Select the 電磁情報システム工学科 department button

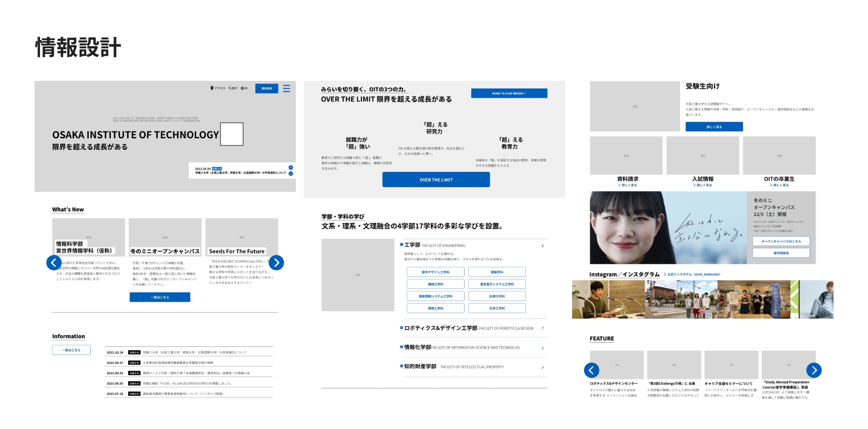click(x=435, y=296)
